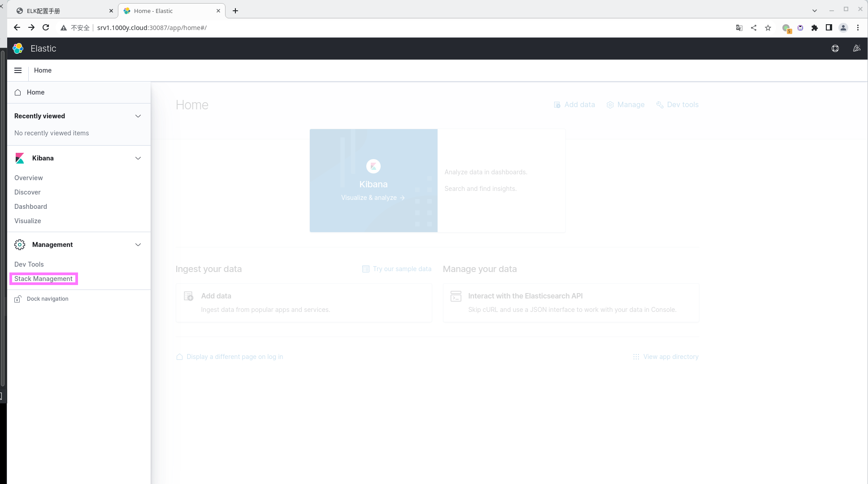Click the Management section heading
Screen dimensions: 868x484
(x=52, y=245)
